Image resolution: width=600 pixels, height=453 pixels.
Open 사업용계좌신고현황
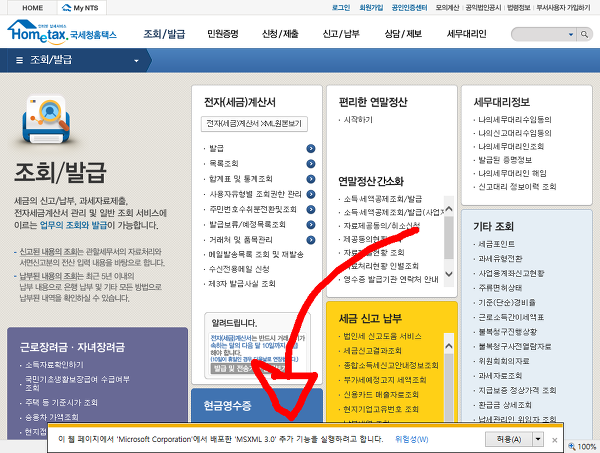(x=511, y=274)
